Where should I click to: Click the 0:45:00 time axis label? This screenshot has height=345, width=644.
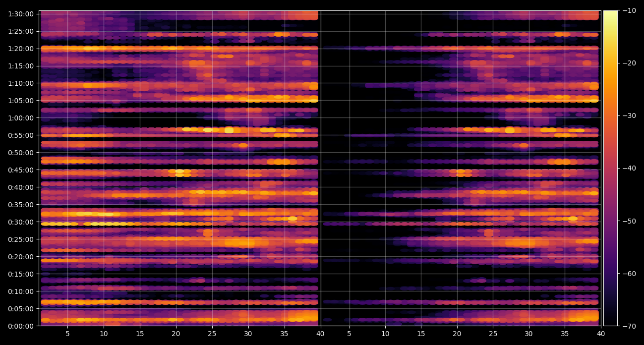click(x=21, y=170)
